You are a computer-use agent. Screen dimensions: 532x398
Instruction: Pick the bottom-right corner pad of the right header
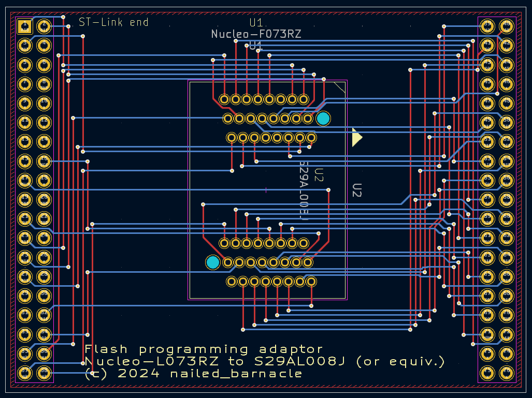506,372
